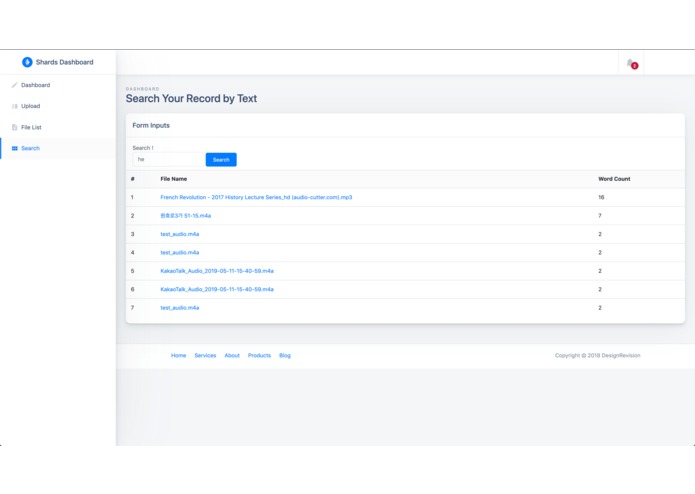Select word count value 7
Viewport: 695px width, 494px height.
[600, 216]
